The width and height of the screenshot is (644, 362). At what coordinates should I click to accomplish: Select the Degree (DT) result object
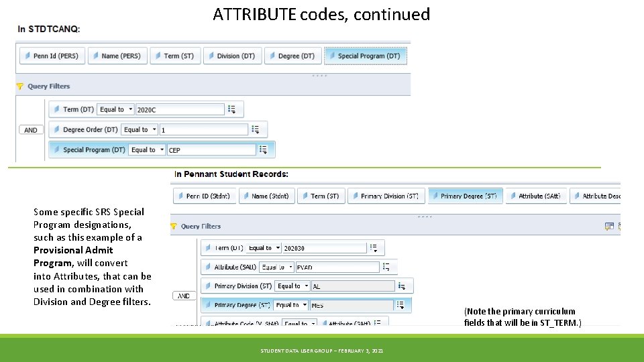pyautogui.click(x=293, y=56)
